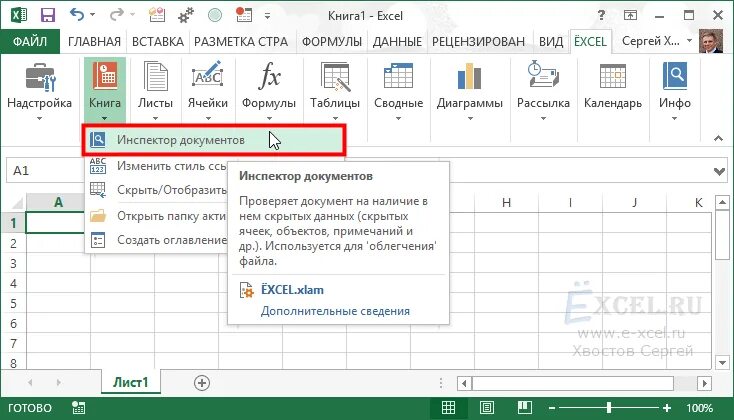The height and width of the screenshot is (420, 734).
Task: Open the Сводные menu
Action: (398, 91)
